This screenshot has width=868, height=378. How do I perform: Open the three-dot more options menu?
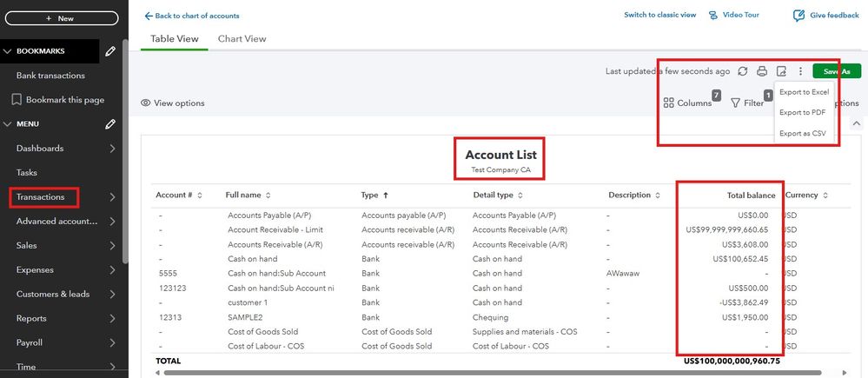tap(800, 71)
